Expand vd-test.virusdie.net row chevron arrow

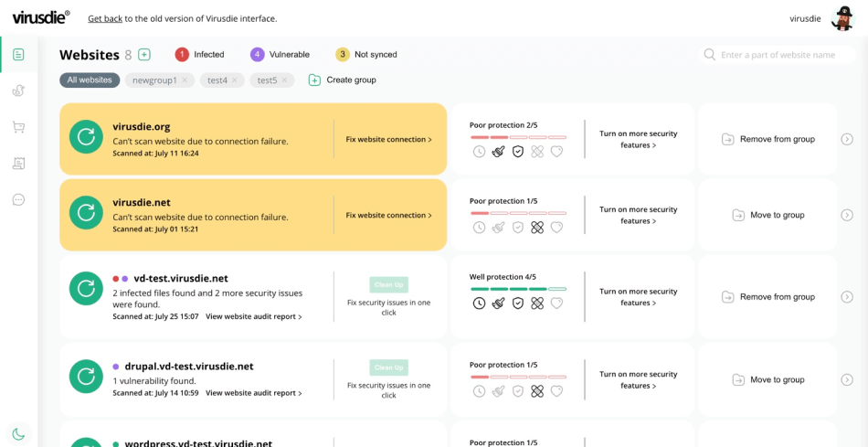click(847, 297)
